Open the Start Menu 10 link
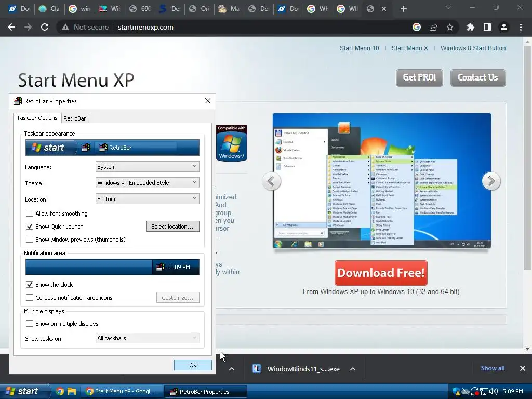The height and width of the screenshot is (399, 532). tap(360, 48)
